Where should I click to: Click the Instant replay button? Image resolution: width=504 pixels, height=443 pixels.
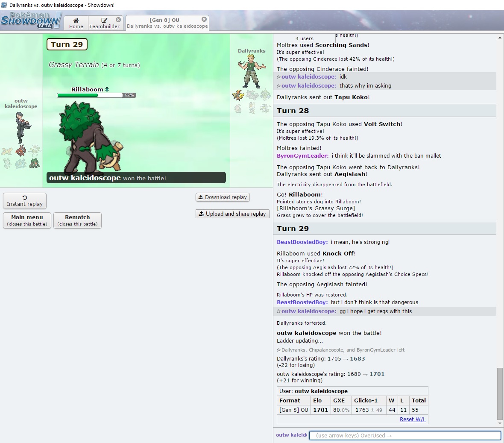click(x=25, y=201)
